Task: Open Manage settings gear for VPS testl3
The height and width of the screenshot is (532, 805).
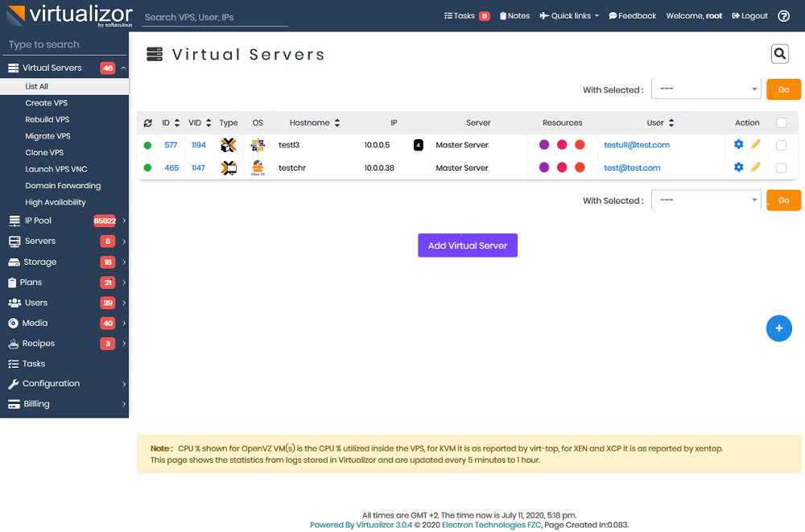Action: click(738, 144)
